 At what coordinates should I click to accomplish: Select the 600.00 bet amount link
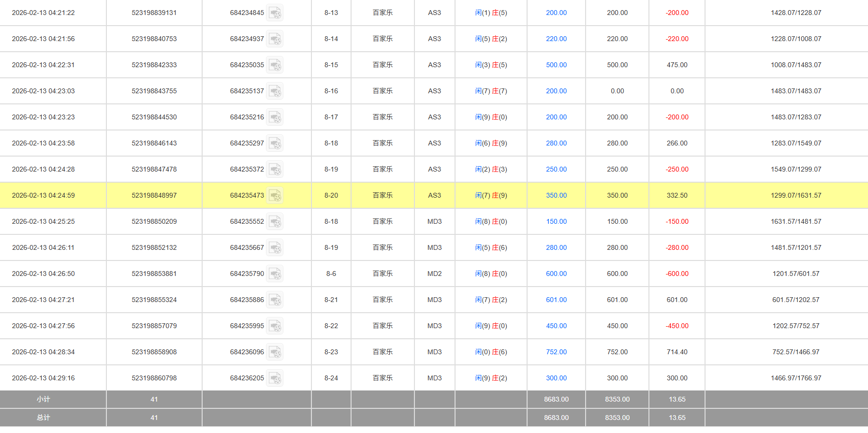tap(556, 274)
